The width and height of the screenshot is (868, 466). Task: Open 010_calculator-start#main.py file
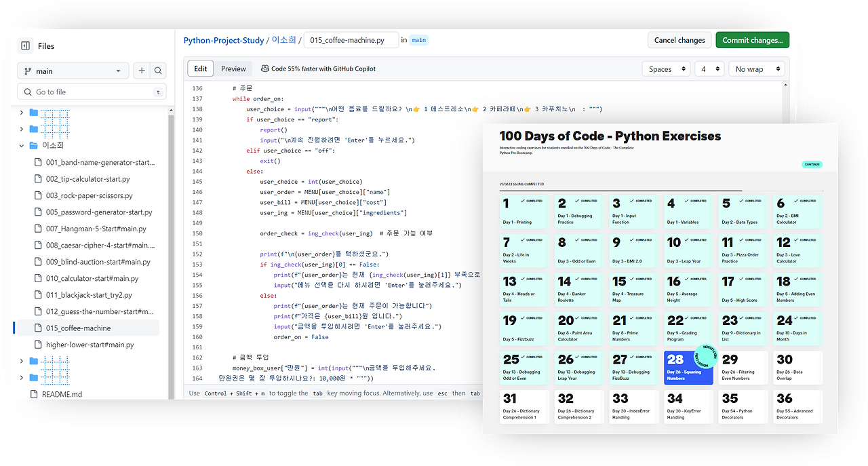click(92, 278)
